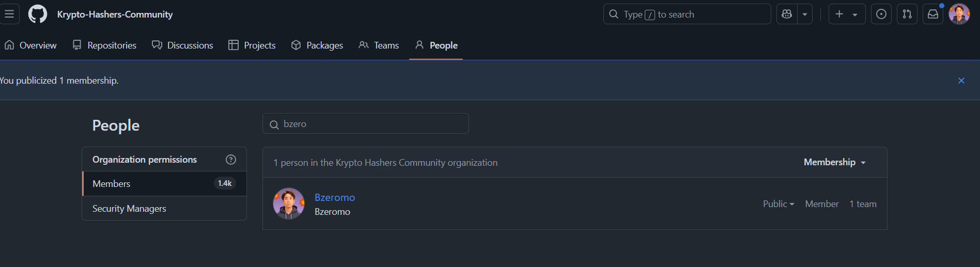
Task: View your pull requests icon
Action: (907, 14)
